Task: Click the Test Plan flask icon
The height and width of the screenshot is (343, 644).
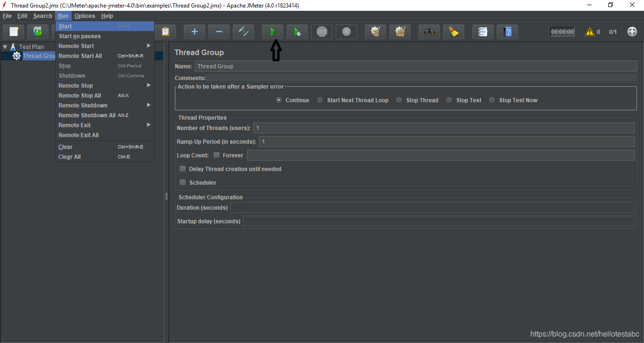Action: point(13,47)
